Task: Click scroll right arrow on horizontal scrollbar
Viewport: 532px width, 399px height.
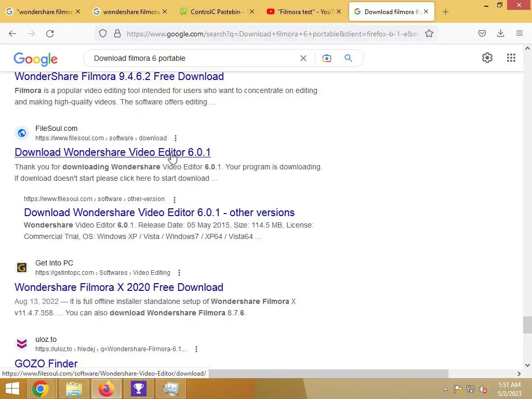Action: [x=519, y=374]
